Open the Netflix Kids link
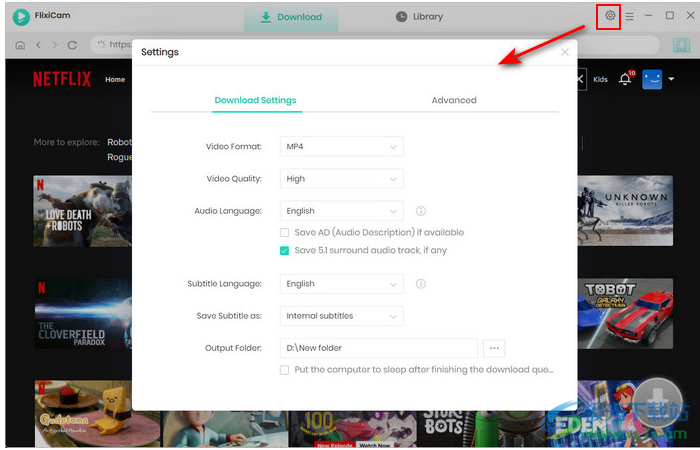Screen dimensions: 700x450 point(600,79)
